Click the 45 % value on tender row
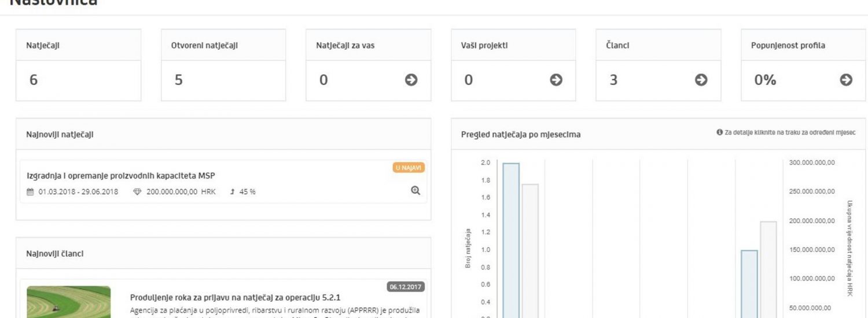The height and width of the screenshot is (318, 868). 247,192
